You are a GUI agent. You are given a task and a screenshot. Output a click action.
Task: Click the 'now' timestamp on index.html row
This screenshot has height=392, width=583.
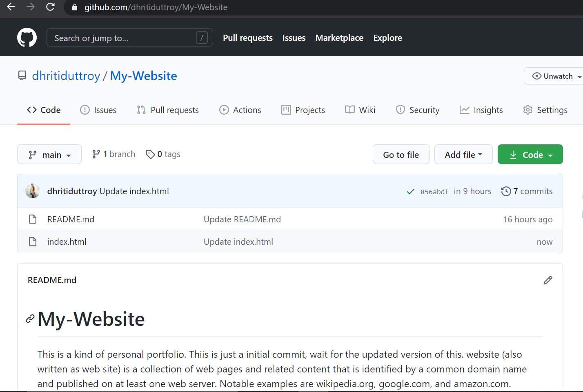pos(545,242)
